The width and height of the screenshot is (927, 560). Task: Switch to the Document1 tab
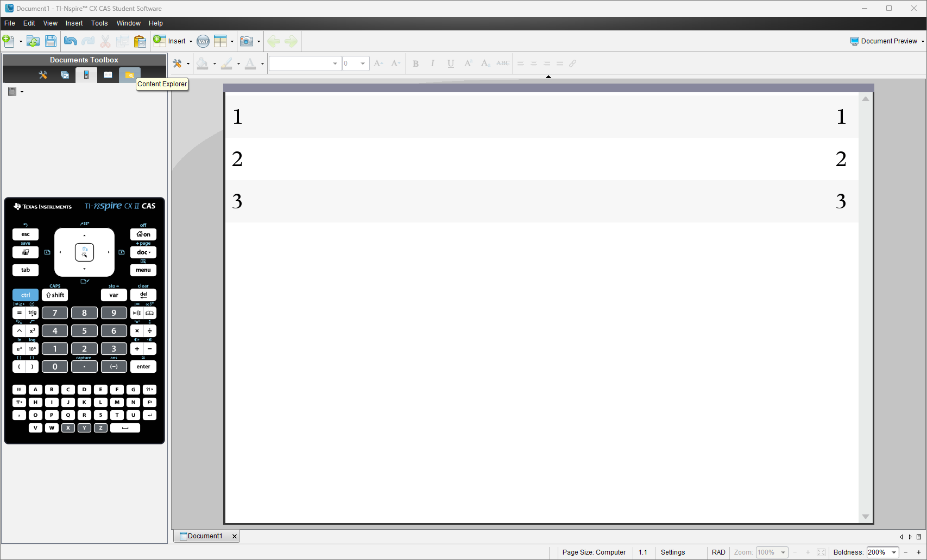pos(205,536)
